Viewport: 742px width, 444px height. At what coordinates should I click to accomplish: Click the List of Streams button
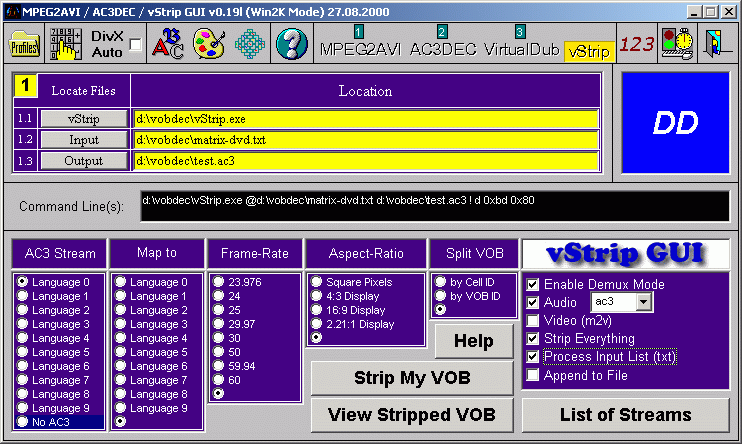pos(626,415)
